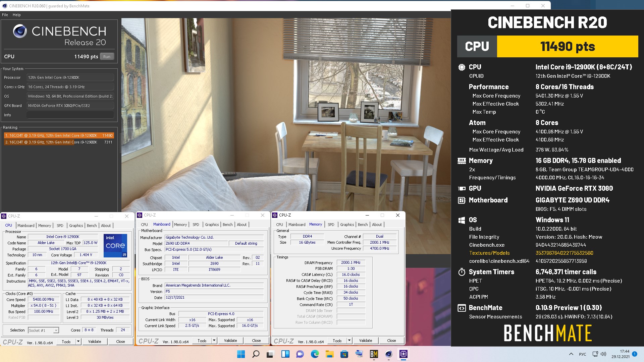
Task: Open the network tray icon
Action: pyautogui.click(x=595, y=354)
